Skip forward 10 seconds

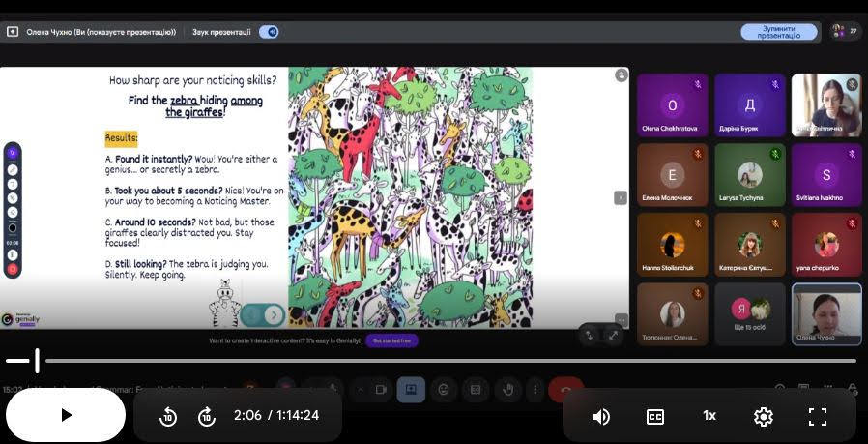(x=206, y=416)
